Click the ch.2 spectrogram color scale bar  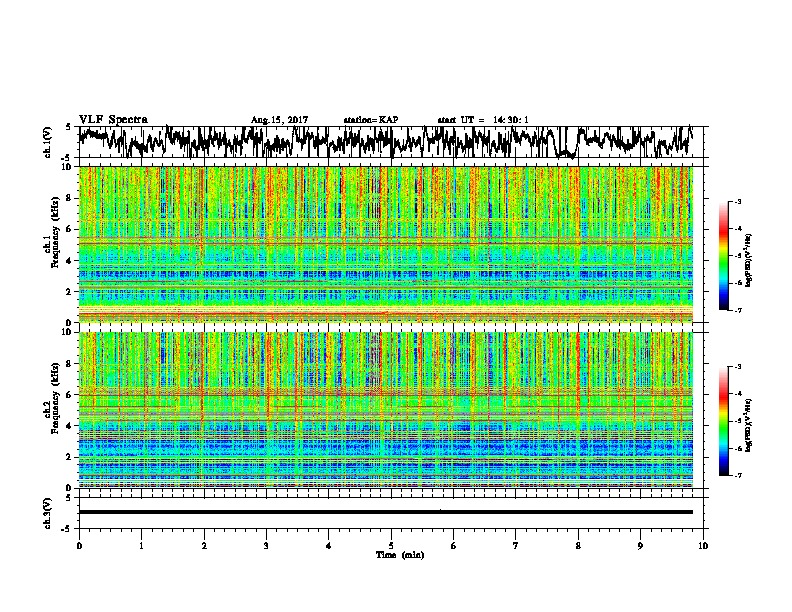(723, 421)
